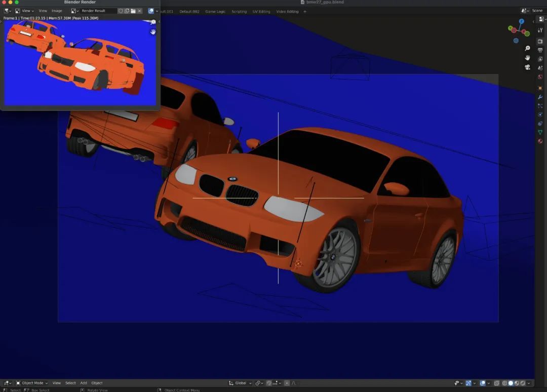
Task: Open the Image menu in Render window
Action: point(57,11)
